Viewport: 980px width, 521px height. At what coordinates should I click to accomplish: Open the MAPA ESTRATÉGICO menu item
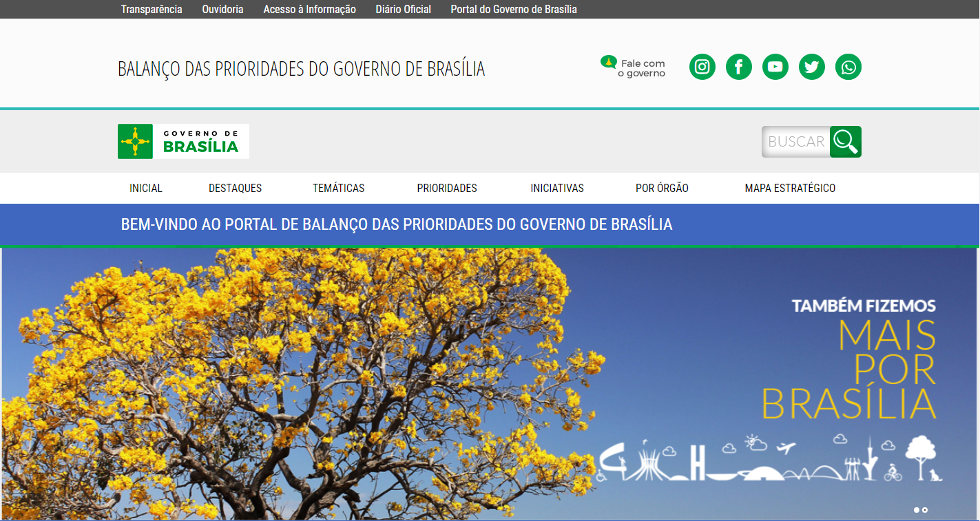pos(790,188)
